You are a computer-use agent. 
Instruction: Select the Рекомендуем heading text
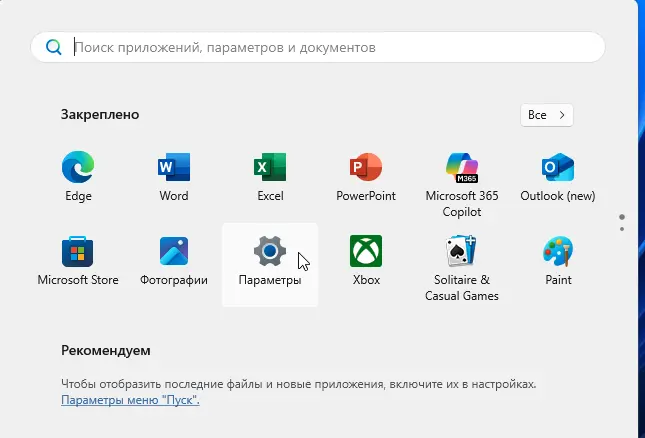106,350
